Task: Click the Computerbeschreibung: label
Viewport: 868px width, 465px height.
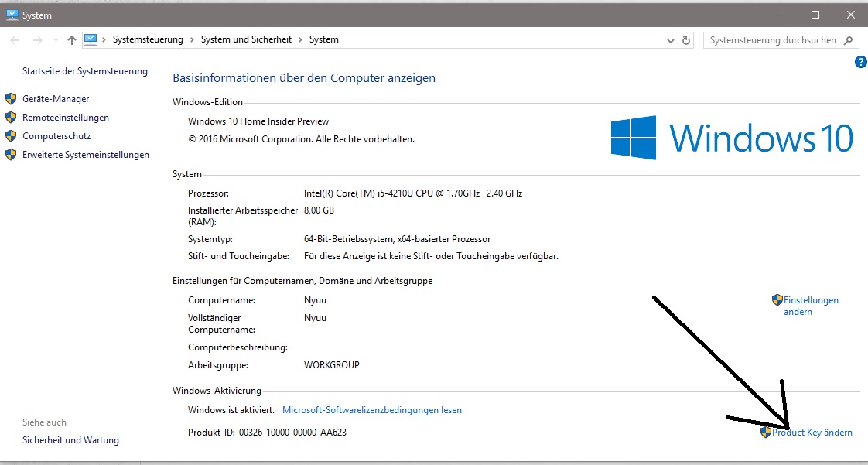Action: [238, 347]
